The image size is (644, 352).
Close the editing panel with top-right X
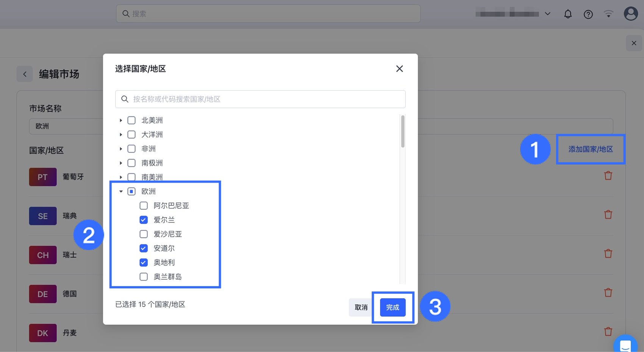point(634,43)
